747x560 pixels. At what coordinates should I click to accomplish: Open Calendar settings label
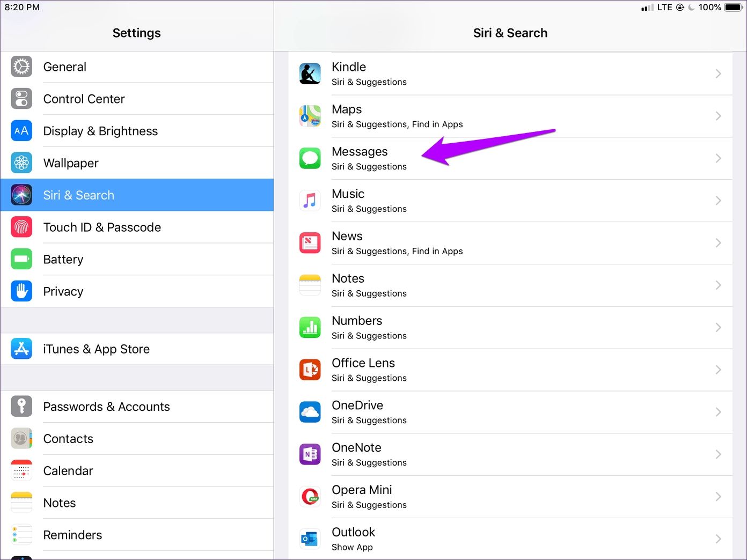coord(68,471)
